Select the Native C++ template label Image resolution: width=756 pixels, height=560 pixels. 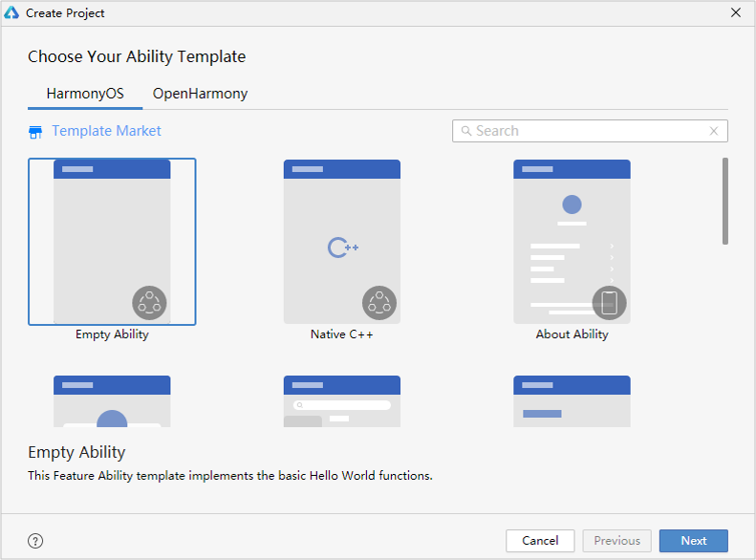[x=341, y=334]
